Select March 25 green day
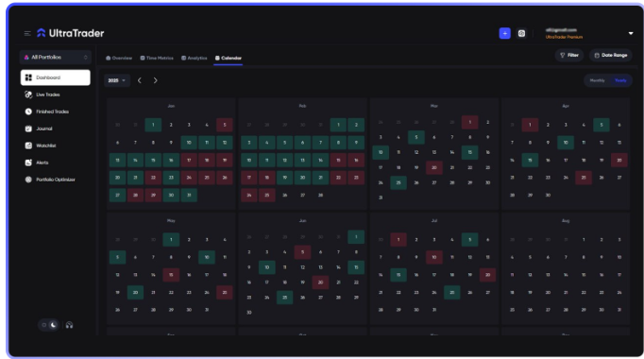 pos(398,182)
